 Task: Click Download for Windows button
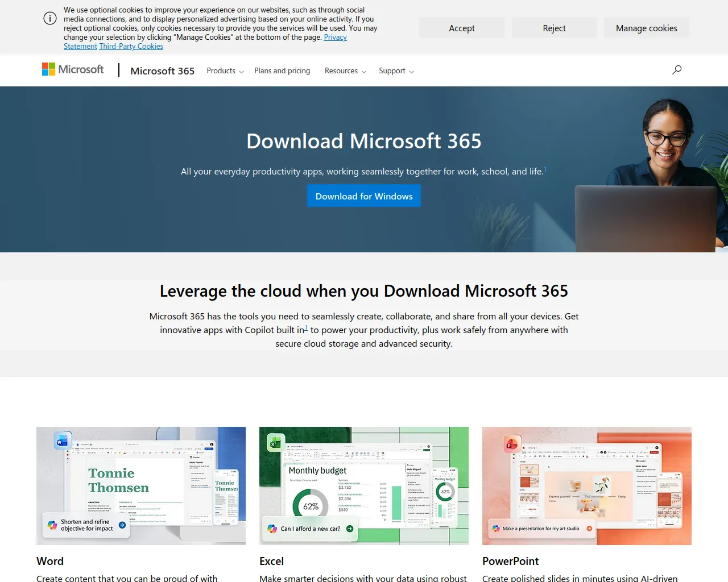point(364,196)
